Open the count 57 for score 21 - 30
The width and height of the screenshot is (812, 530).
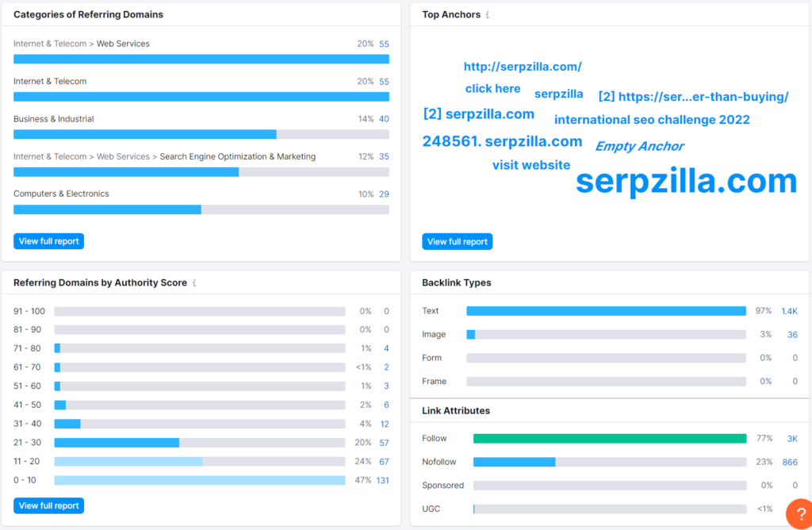385,443
